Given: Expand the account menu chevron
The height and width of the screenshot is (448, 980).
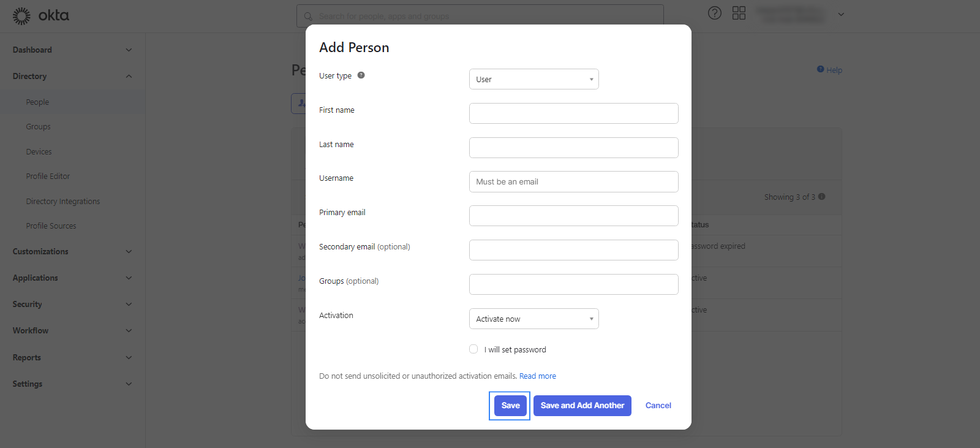Looking at the screenshot, I should (841, 15).
